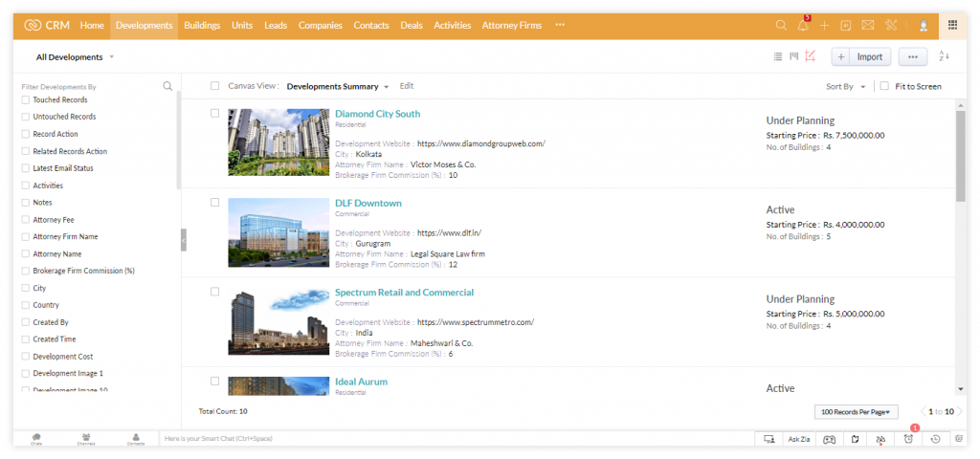This screenshot has height=459, width=980.
Task: Enable the Latest Email Status filter
Action: [26, 168]
